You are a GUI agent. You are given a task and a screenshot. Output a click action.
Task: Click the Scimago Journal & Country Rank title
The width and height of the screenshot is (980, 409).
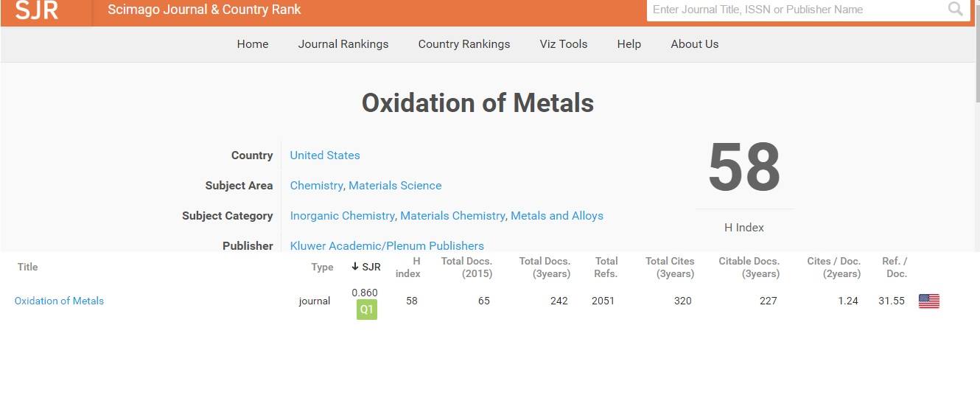[204, 10]
